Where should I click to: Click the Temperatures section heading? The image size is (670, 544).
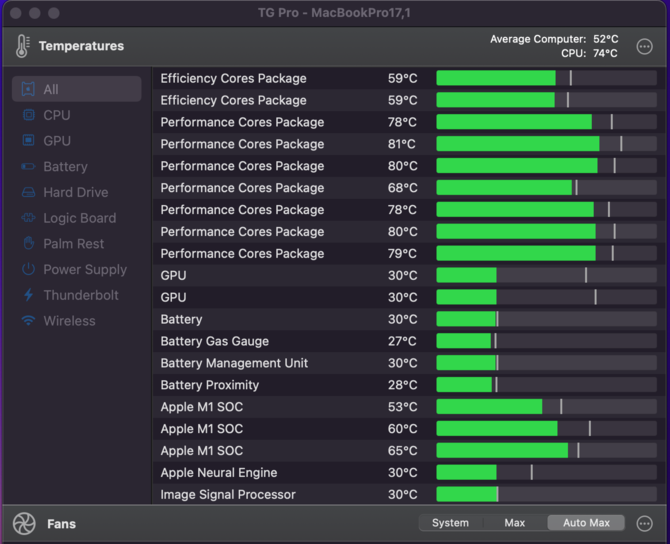point(81,46)
